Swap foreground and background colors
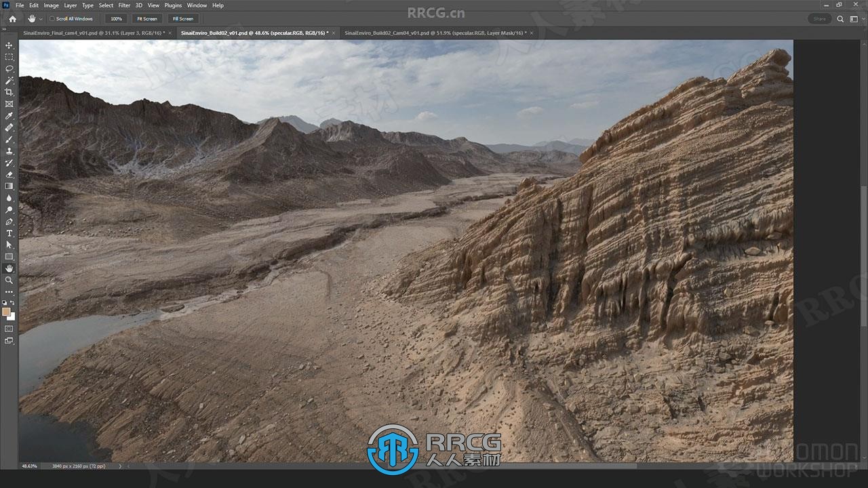This screenshot has height=488, width=868. (12, 303)
